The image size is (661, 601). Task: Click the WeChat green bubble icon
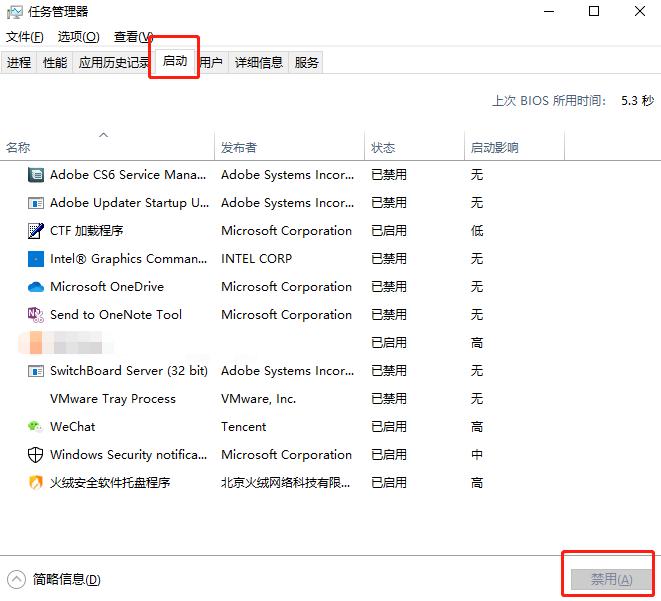(36, 427)
